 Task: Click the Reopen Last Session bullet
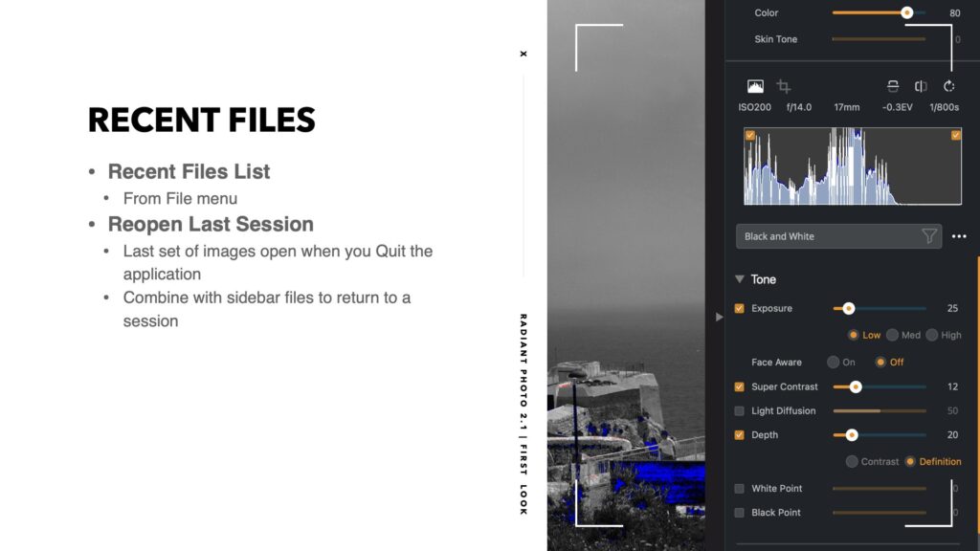click(x=211, y=224)
